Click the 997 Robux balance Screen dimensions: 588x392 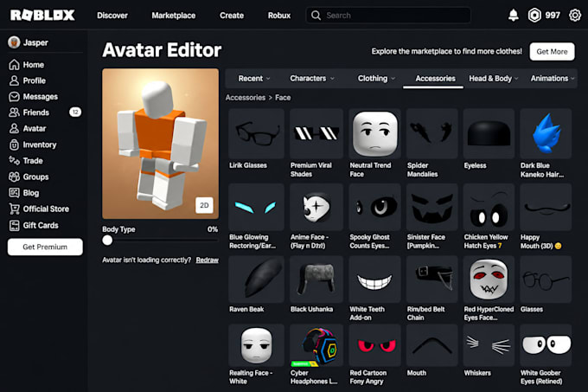(553, 16)
